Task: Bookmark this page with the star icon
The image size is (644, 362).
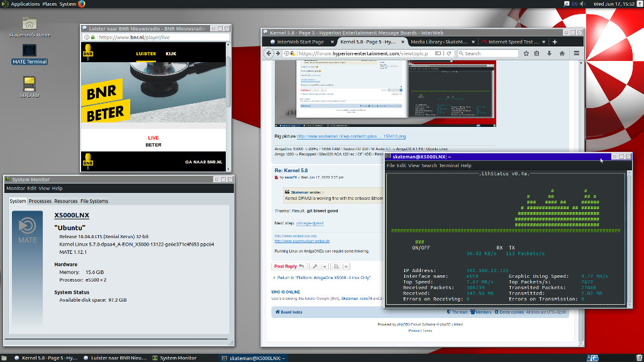Action: pos(526,53)
